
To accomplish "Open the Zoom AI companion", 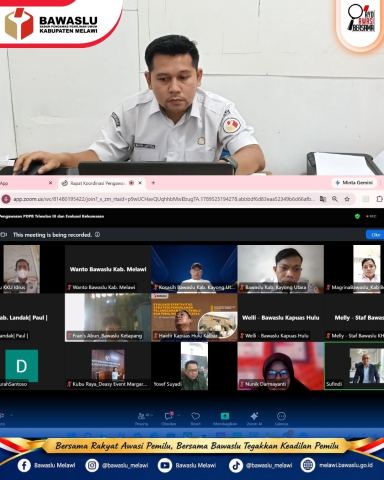I will point(254,418).
